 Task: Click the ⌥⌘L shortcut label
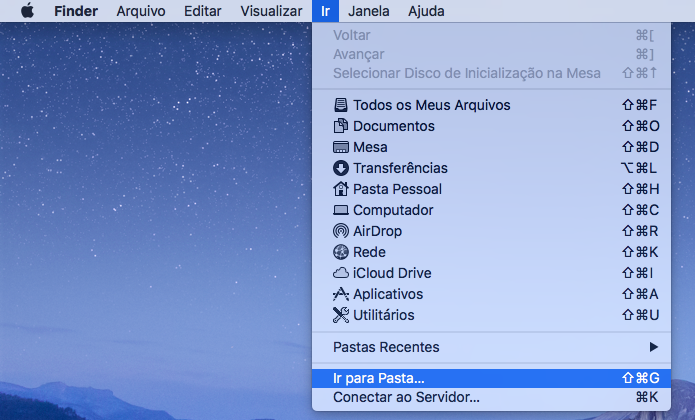(639, 168)
